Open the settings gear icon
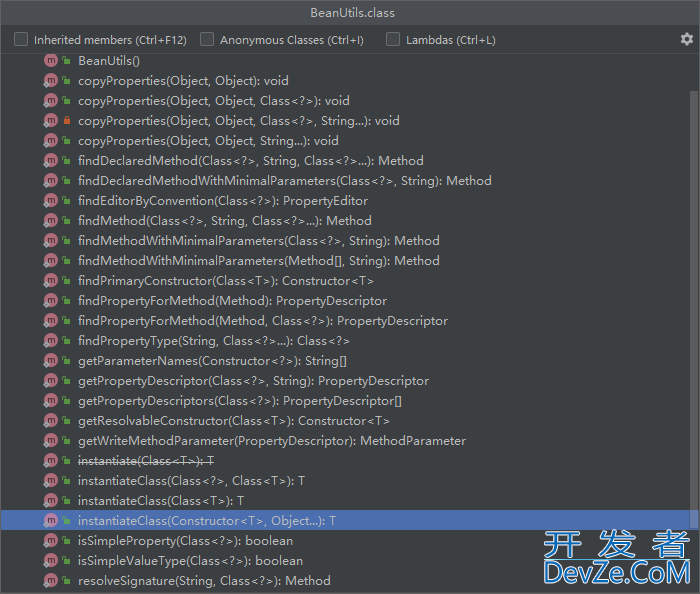This screenshot has height=594, width=700. pos(687,39)
